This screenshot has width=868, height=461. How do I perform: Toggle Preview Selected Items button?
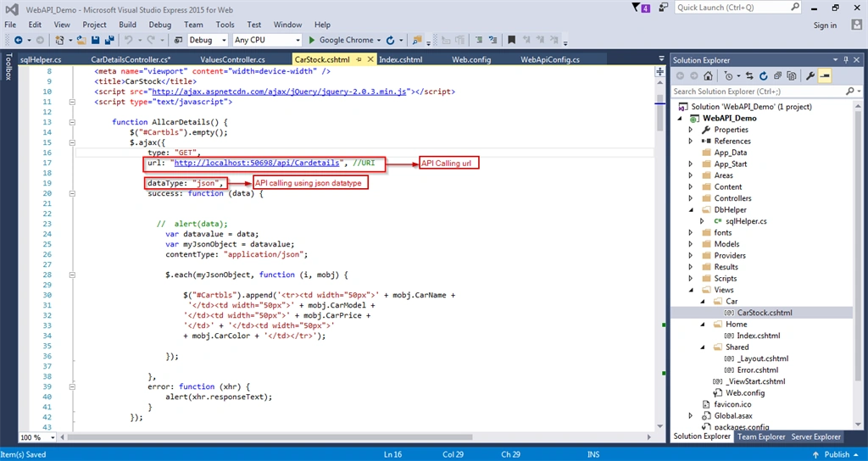tap(825, 75)
